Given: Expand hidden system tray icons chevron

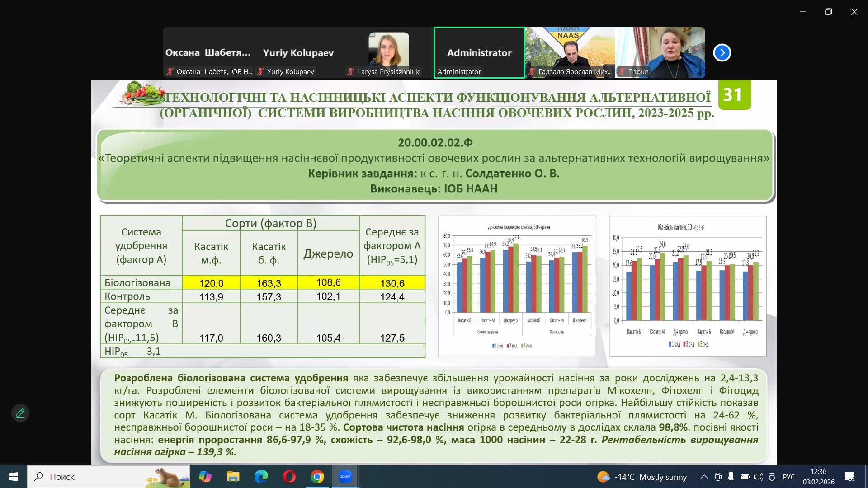Looking at the screenshot, I should pos(704,477).
